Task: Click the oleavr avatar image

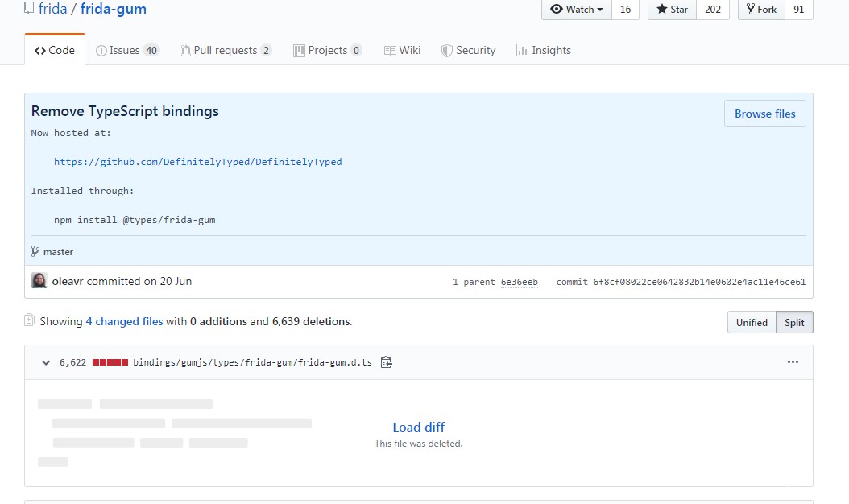Action: pyautogui.click(x=39, y=280)
